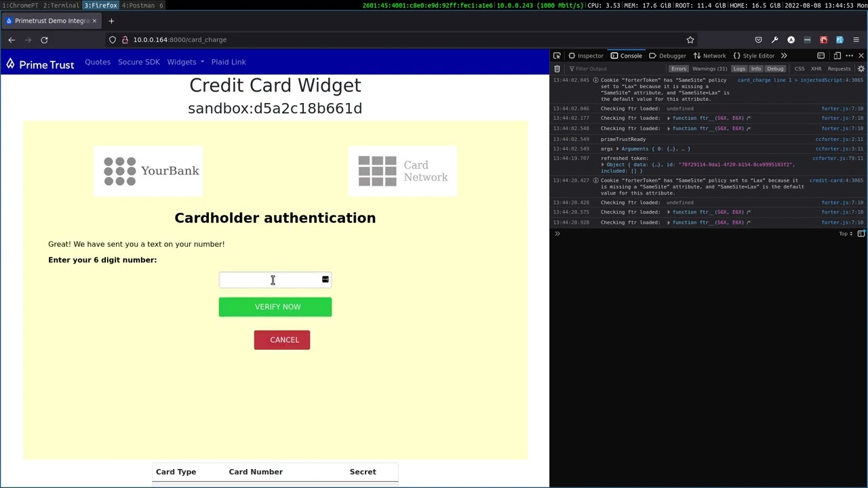
Task: Switch to the Inspector tab
Action: tap(586, 56)
